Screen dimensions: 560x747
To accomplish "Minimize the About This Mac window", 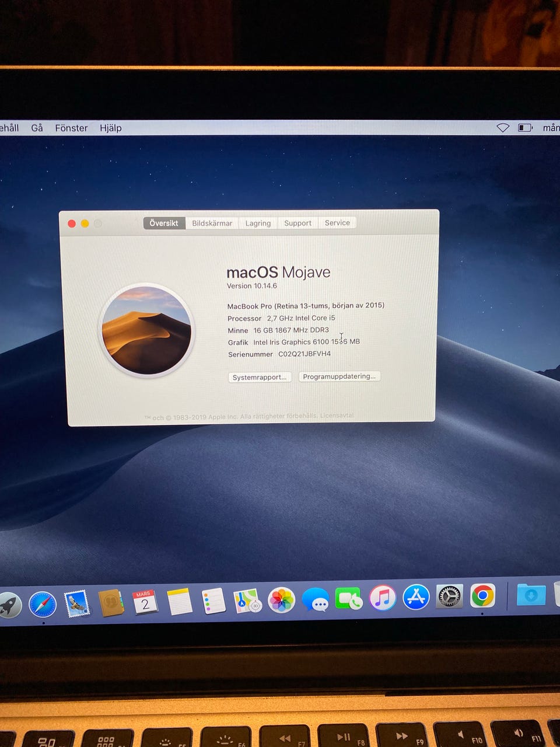I will point(85,224).
